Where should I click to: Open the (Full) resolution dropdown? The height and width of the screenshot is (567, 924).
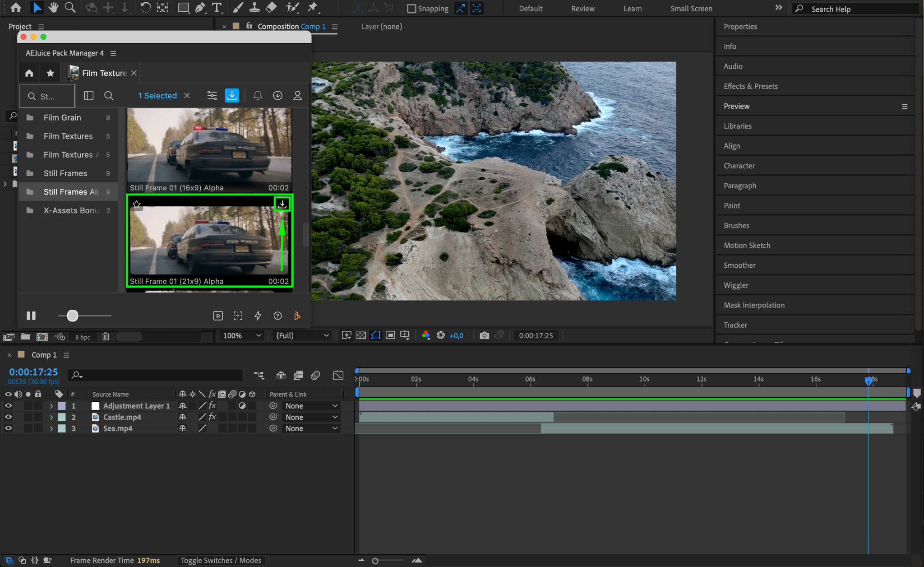point(302,335)
